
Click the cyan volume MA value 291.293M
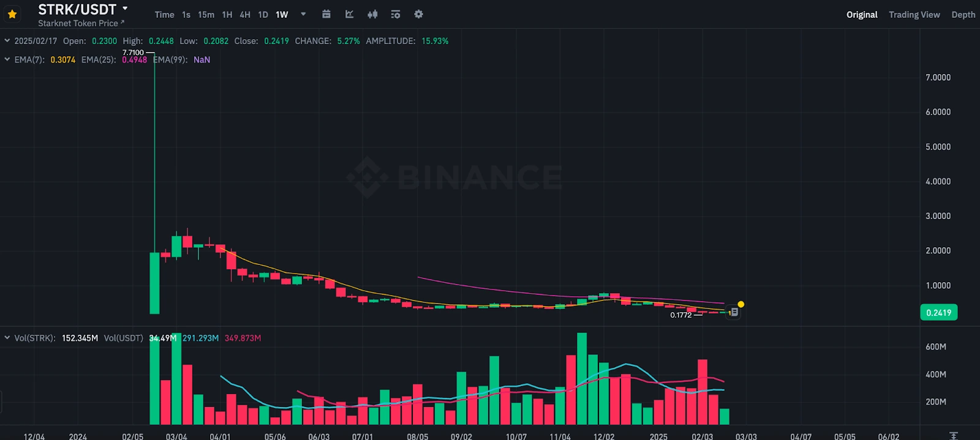pos(200,338)
